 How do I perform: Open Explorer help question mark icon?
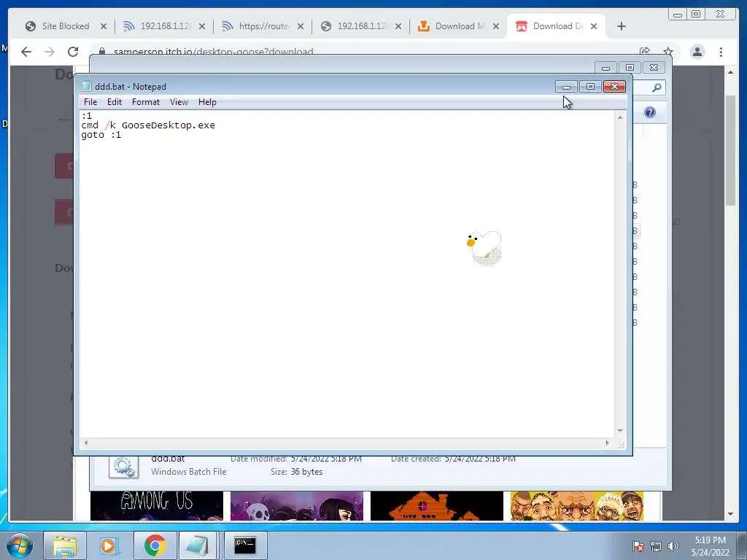(x=650, y=112)
